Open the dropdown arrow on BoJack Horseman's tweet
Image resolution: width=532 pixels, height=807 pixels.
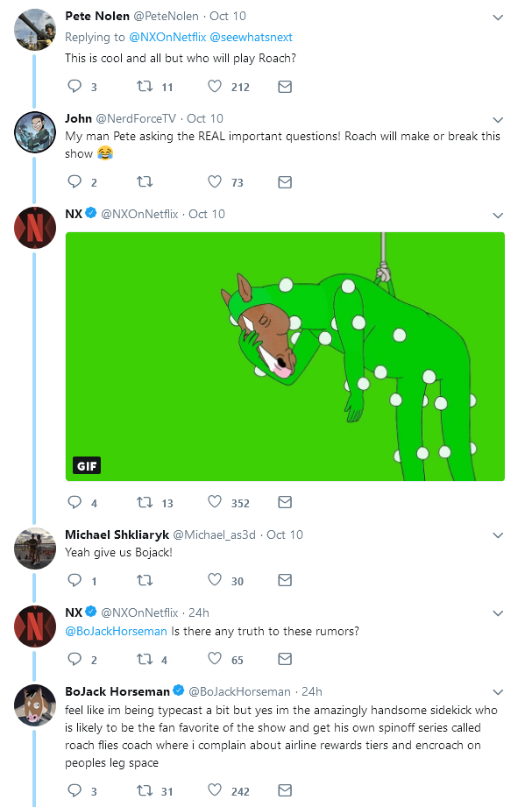[x=498, y=690]
